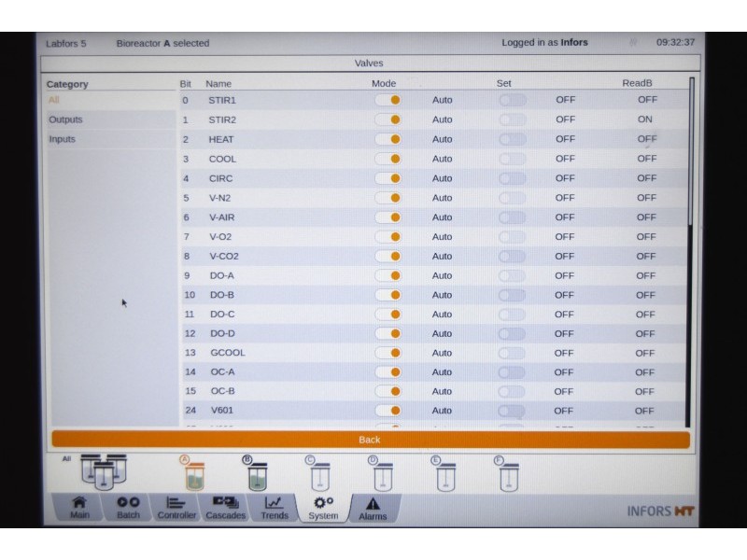Screen dimensions: 747x560
Task: Click the Bit column header
Action: (x=185, y=84)
